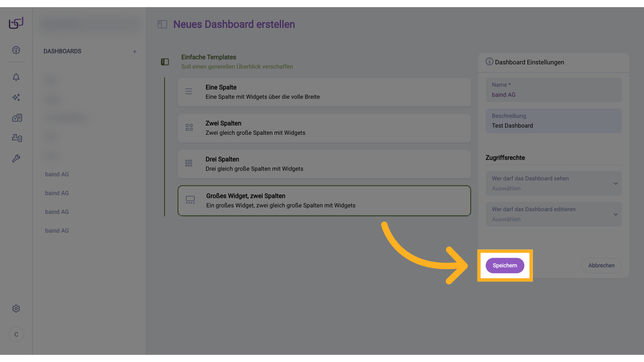
Task: Open last baind AG dashboard in list
Action: 57,231
